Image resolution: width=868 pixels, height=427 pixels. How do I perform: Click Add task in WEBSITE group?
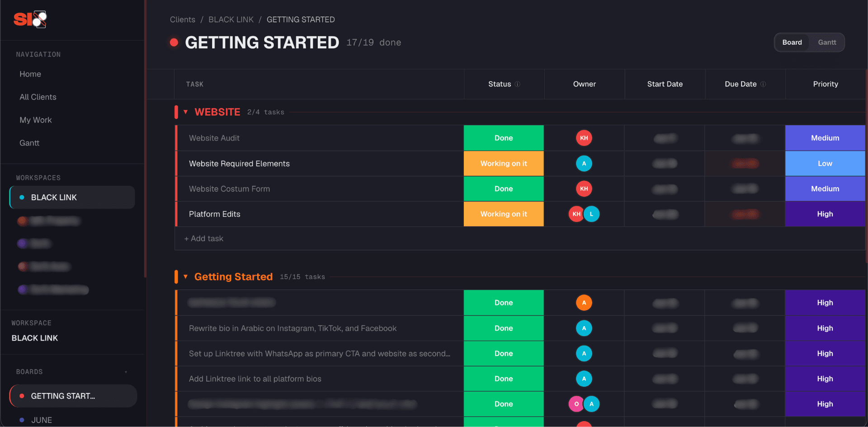204,238
